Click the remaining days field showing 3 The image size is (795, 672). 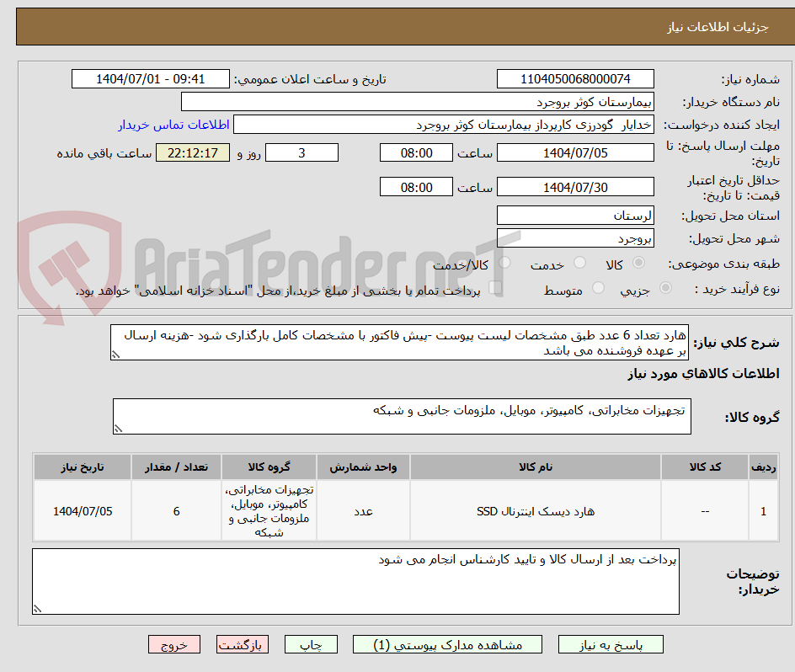click(x=301, y=152)
